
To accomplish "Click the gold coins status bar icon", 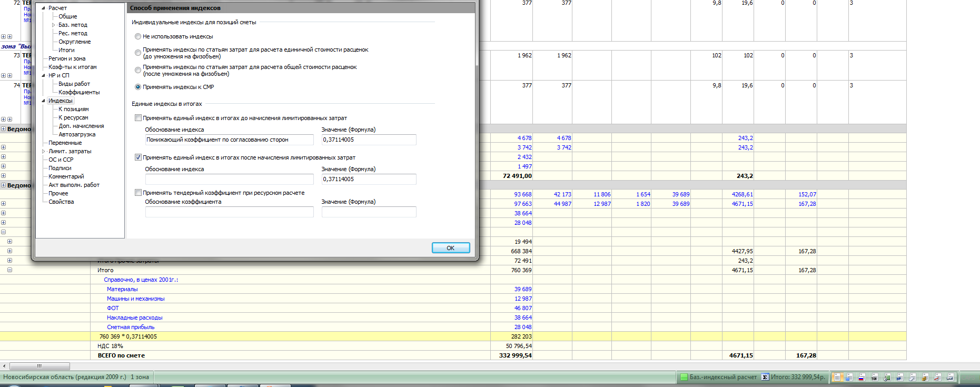I will click(x=925, y=377).
